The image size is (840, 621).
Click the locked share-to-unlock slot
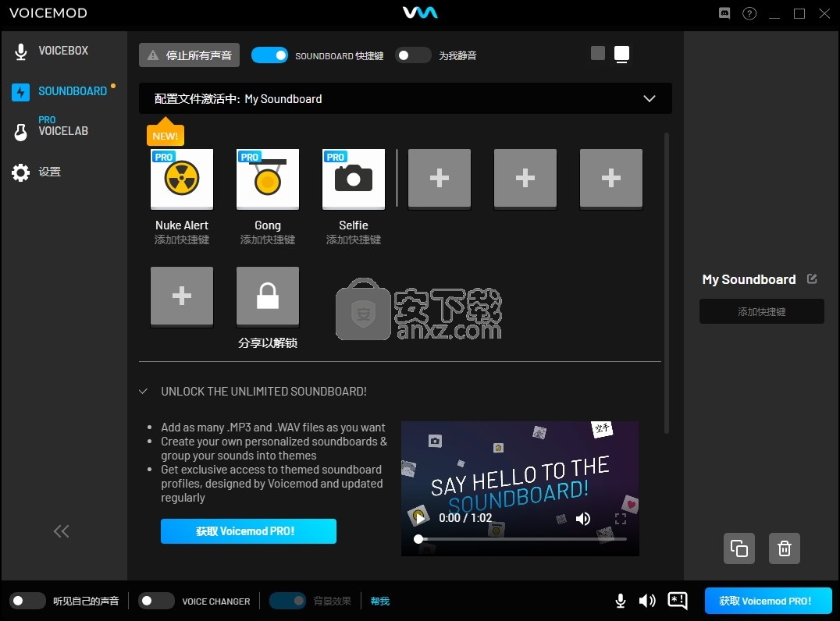click(268, 296)
